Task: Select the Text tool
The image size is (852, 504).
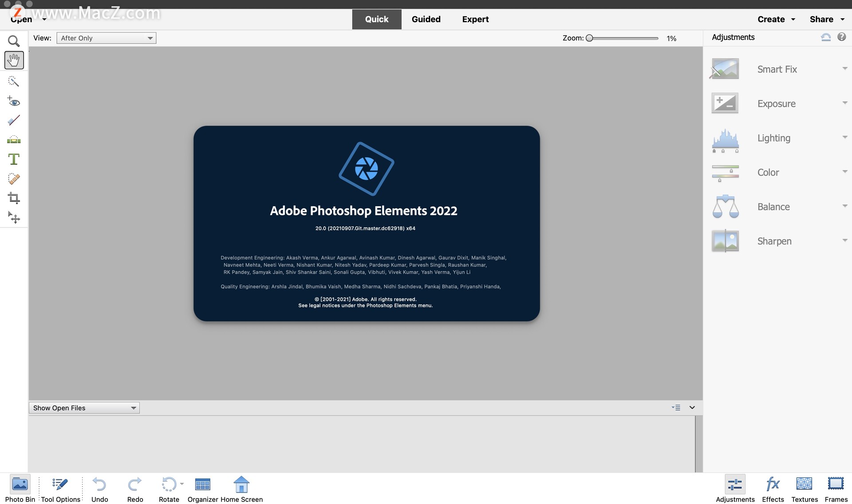Action: click(13, 160)
